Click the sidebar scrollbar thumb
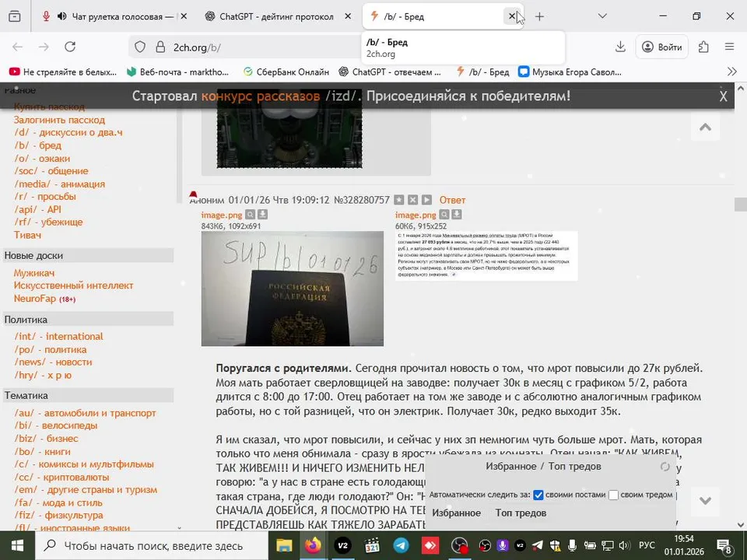 [x=179, y=143]
